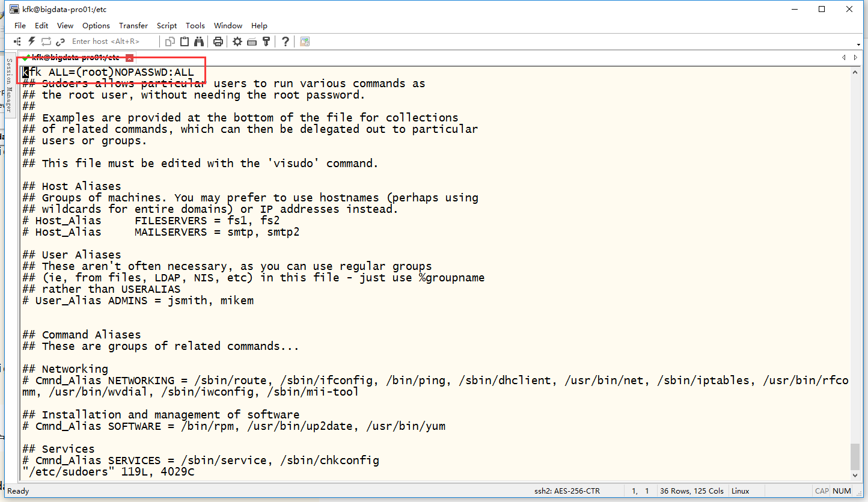Click the Paste clipboard icon
The image size is (868, 502).
185,41
